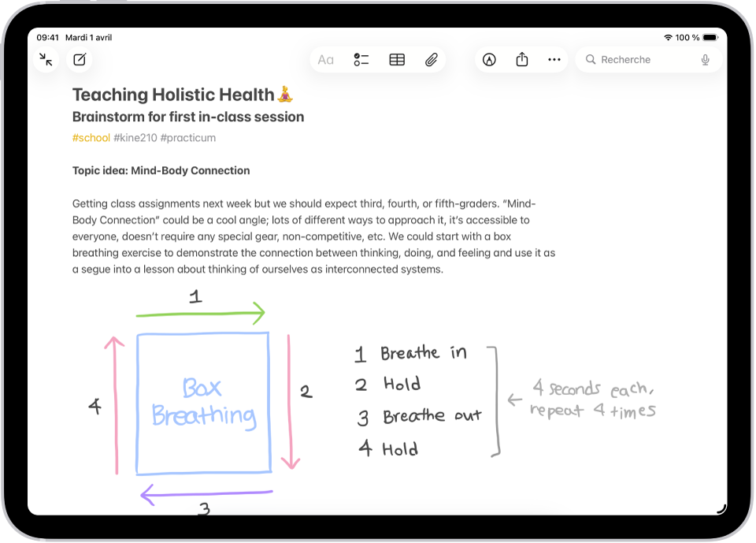The height and width of the screenshot is (543, 756).
Task: Open the Markup drawing tools
Action: click(x=489, y=59)
